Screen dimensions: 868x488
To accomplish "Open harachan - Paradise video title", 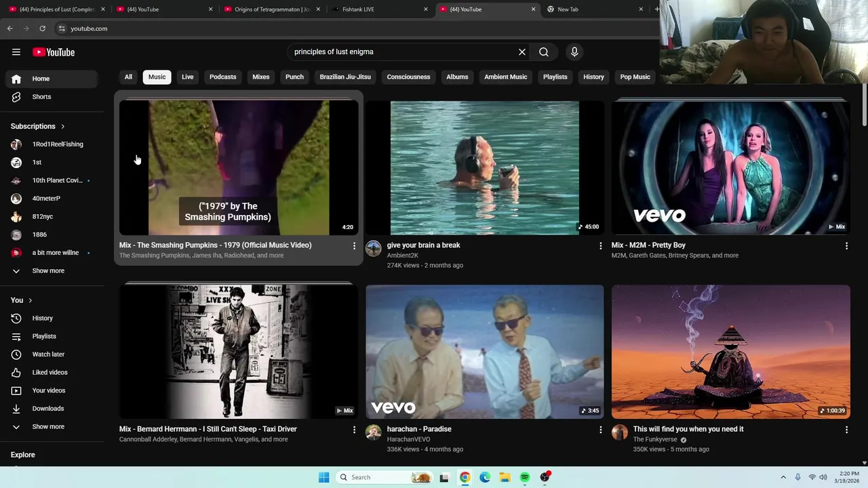I will 419,429.
